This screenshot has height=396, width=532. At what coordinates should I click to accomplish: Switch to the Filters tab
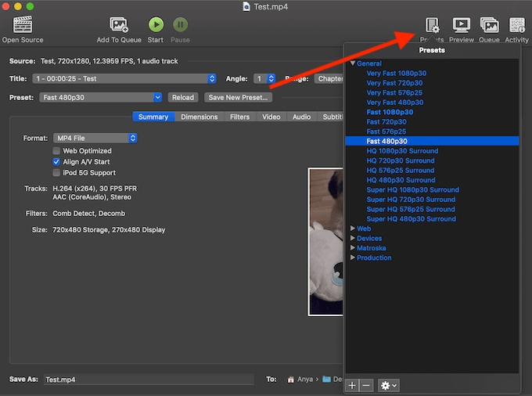click(240, 117)
